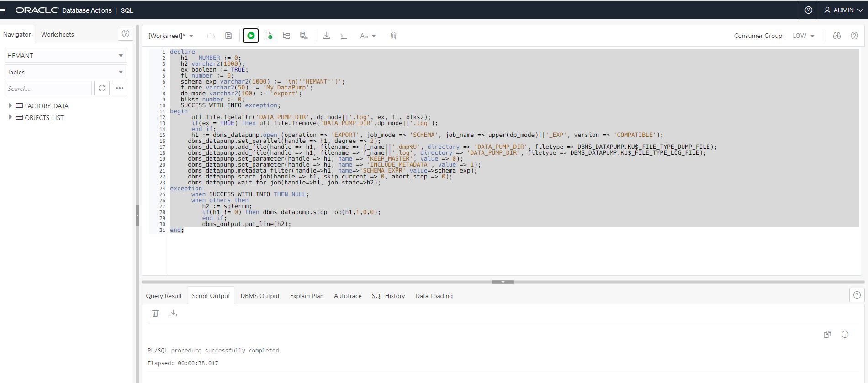Viewport: 868px width, 383px height.
Task: Focus the Navigator search field
Action: coord(48,89)
